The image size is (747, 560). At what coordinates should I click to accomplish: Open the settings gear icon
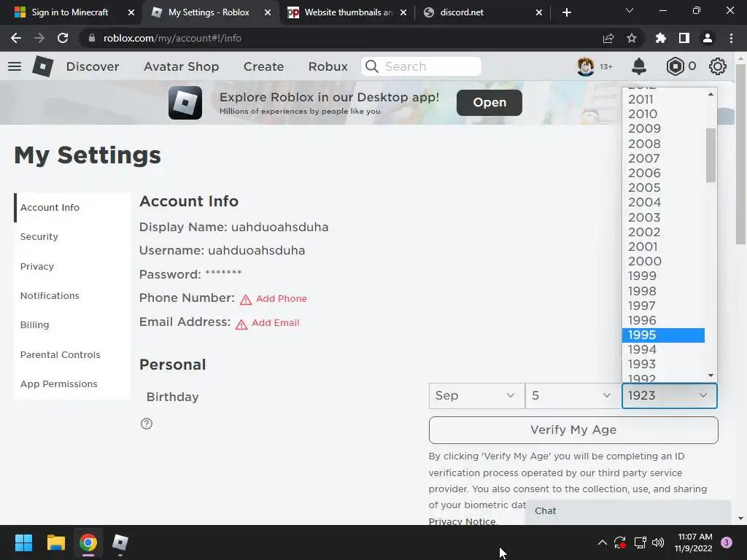tap(718, 66)
